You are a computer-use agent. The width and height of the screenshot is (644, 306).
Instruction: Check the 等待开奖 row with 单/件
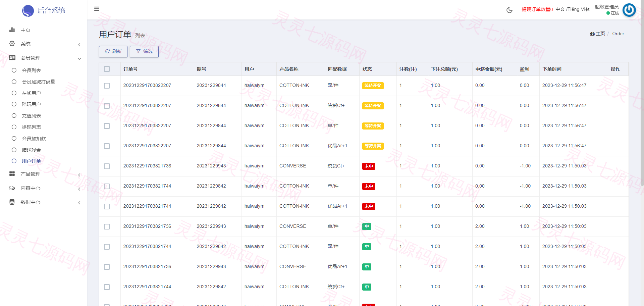point(107,126)
